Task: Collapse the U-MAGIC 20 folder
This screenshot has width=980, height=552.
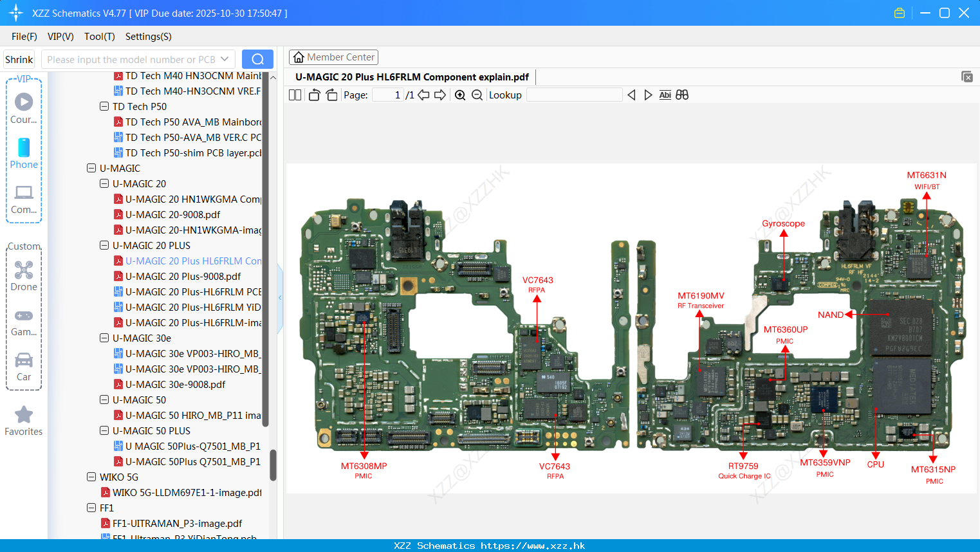Action: 104,184
